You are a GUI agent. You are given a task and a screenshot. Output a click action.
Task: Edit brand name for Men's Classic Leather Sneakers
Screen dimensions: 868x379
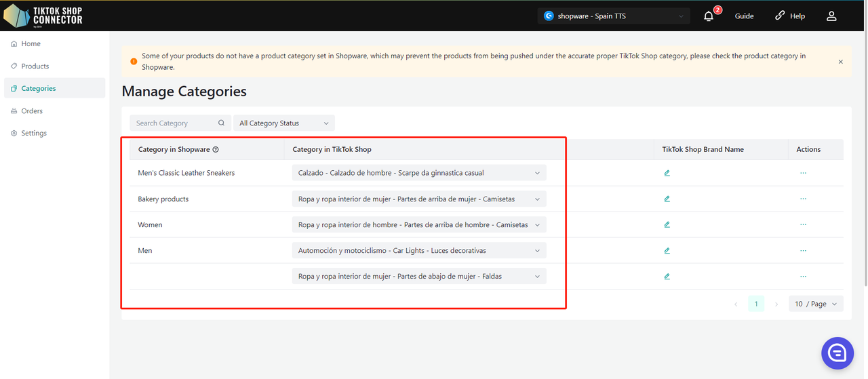click(667, 173)
